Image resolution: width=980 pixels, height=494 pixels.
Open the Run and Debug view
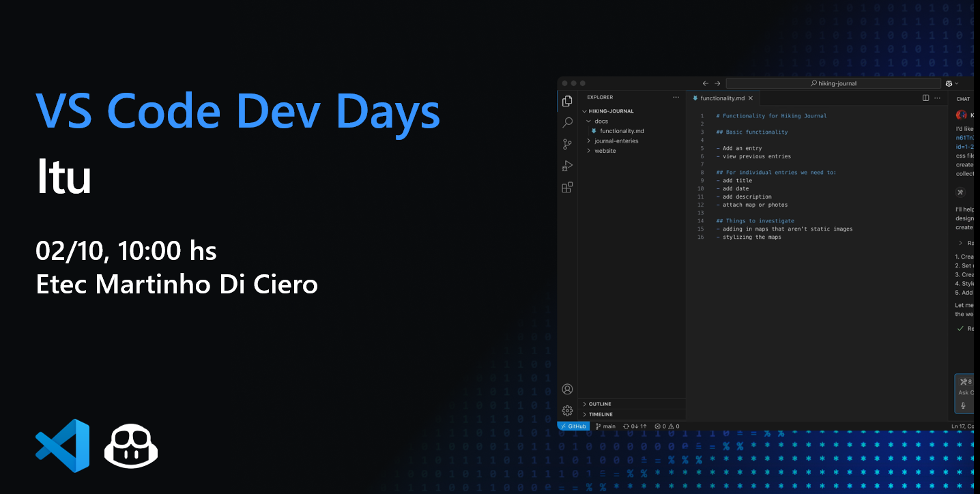(x=567, y=166)
